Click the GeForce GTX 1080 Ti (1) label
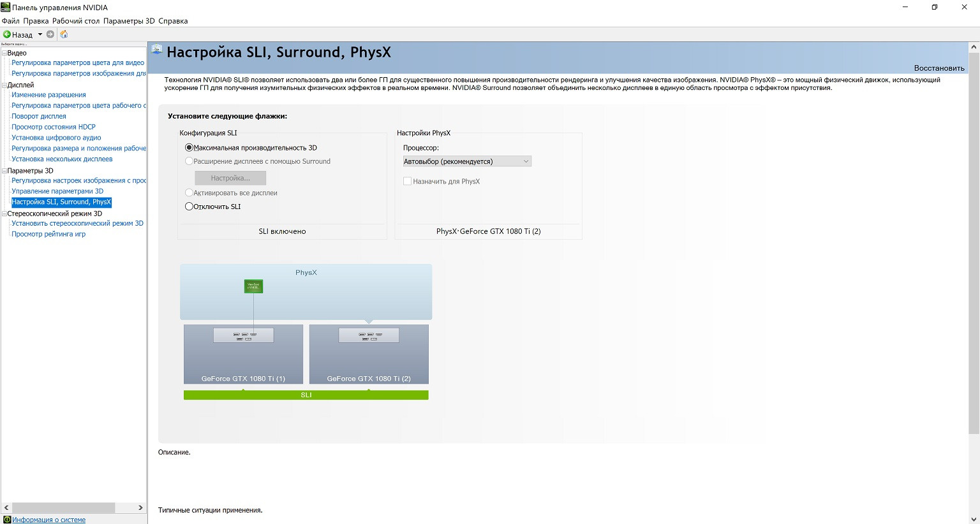Image resolution: width=980 pixels, height=524 pixels. click(243, 379)
